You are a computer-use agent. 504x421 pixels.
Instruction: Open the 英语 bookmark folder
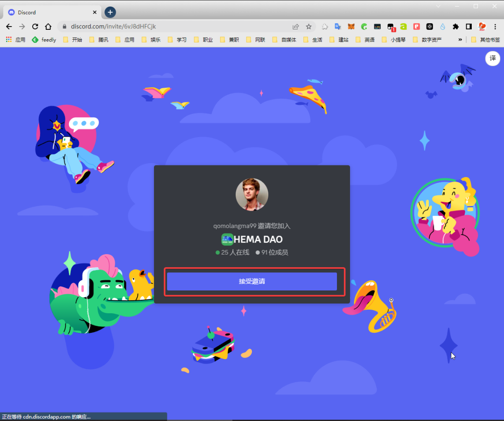365,40
